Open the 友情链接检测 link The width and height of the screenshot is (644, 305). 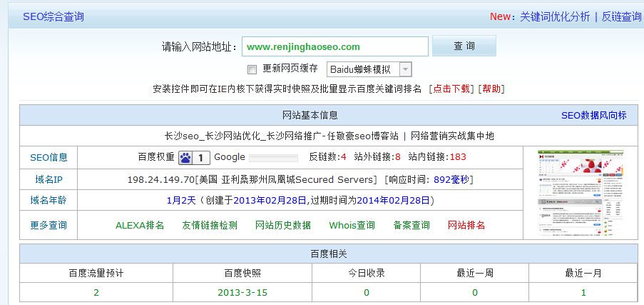[x=210, y=226]
